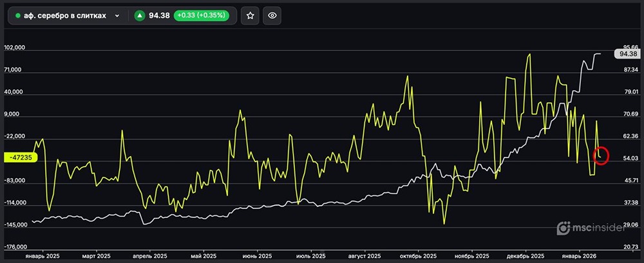This screenshot has width=644, height=263.
Task: Click the green up-arrow trend icon
Action: point(140,15)
